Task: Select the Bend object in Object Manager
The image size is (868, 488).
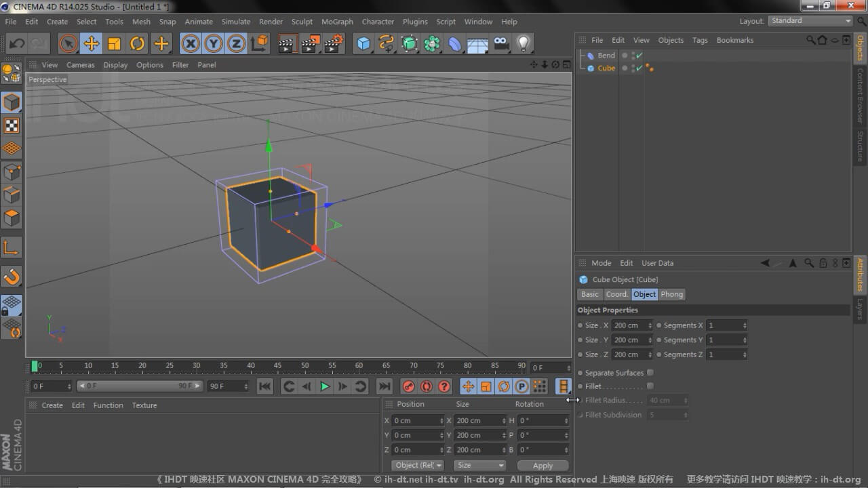Action: click(606, 56)
